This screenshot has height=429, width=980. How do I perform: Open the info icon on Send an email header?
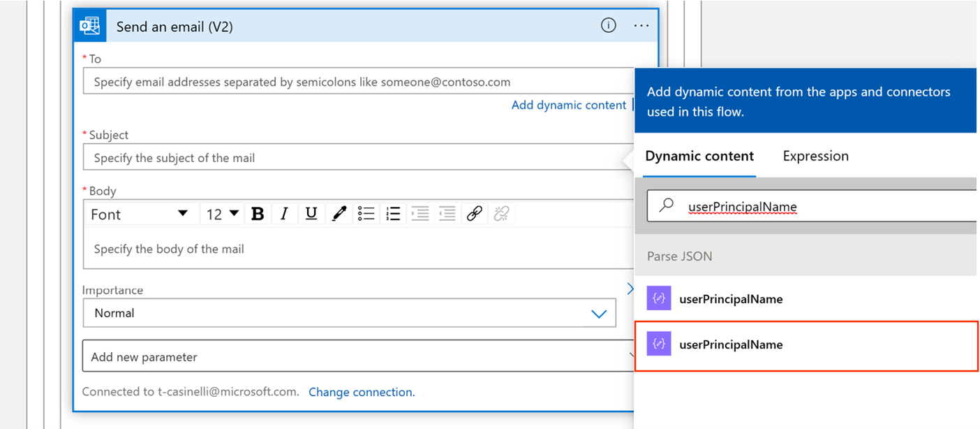(609, 26)
